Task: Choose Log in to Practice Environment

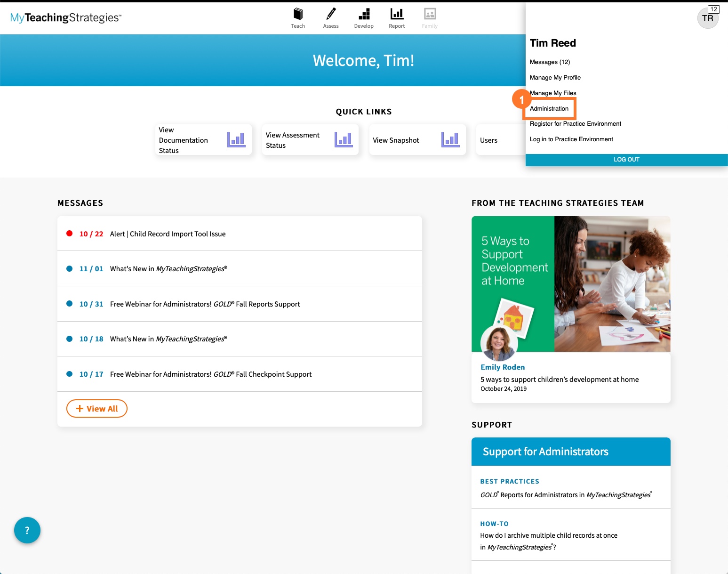Action: click(x=571, y=139)
